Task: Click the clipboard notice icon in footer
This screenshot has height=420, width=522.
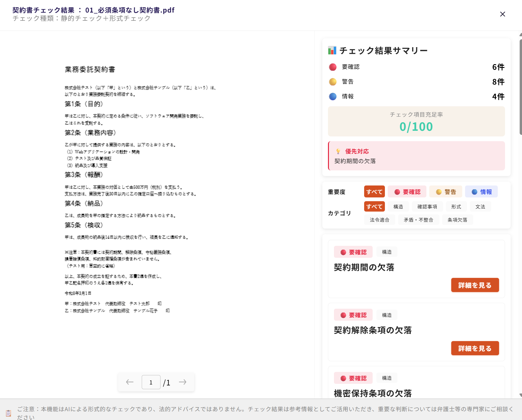Action: click(8, 413)
